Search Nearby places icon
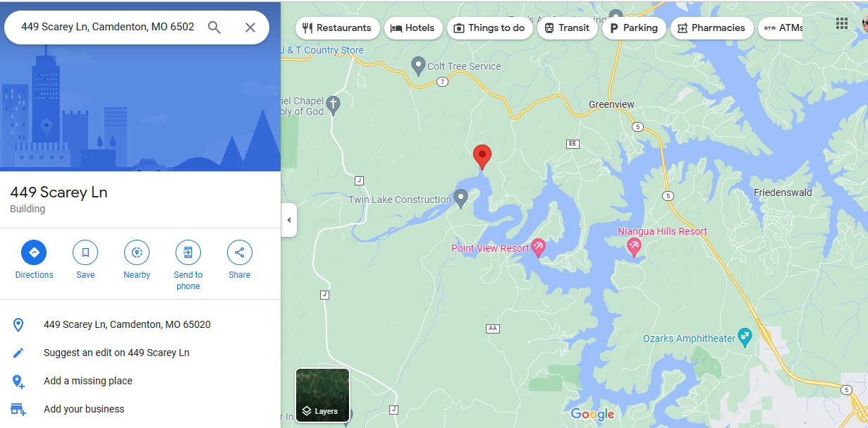This screenshot has height=428, width=868. (137, 252)
